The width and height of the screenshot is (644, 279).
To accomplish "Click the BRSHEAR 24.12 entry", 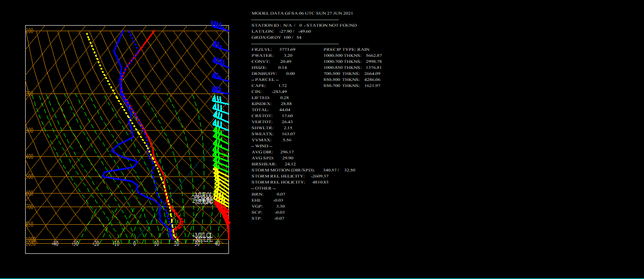I will [x=274, y=164].
